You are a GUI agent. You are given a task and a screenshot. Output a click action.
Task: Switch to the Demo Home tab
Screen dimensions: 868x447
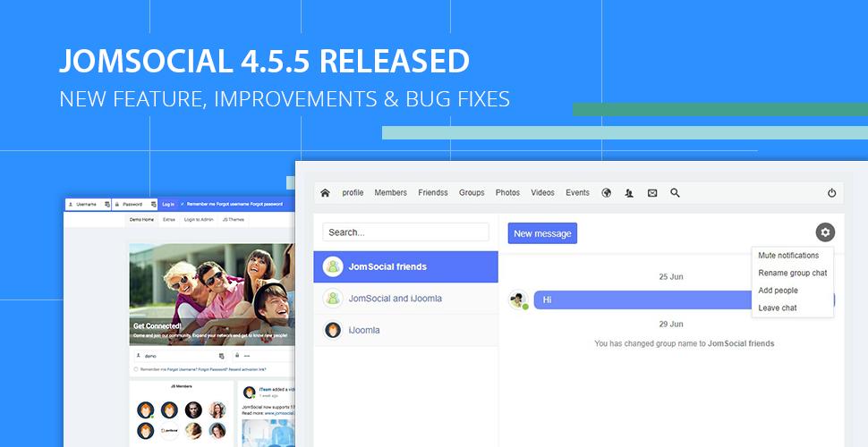click(x=141, y=220)
